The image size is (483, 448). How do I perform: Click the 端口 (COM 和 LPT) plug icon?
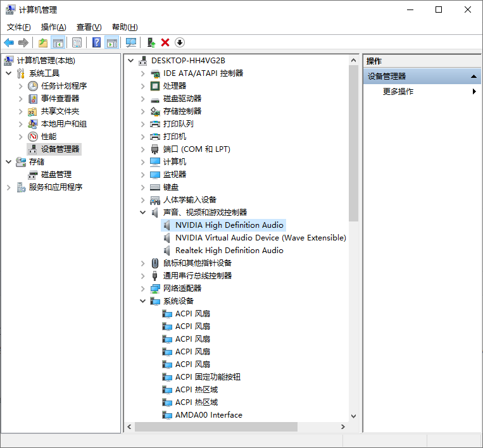(155, 149)
